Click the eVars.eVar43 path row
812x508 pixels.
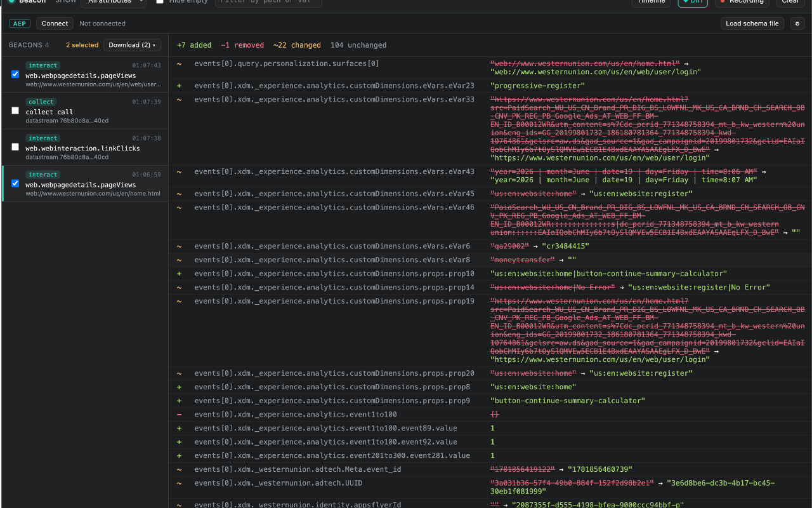[x=334, y=172]
